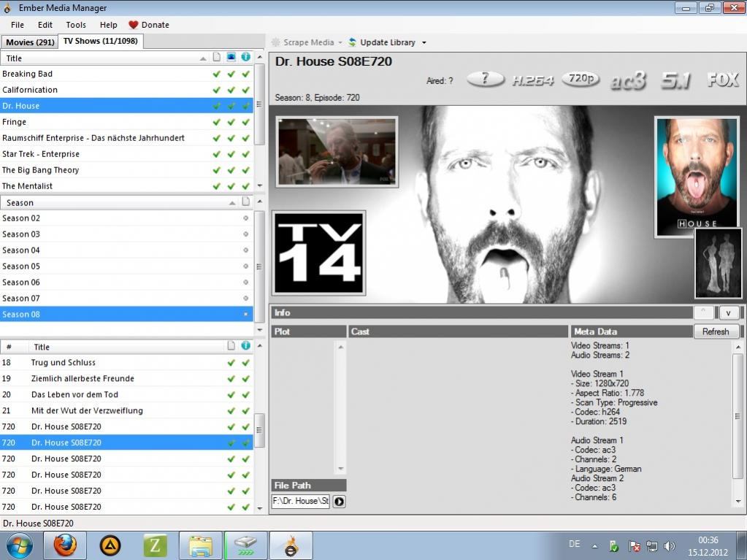
Task: Click the unknown question mark flag icon
Action: point(486,79)
